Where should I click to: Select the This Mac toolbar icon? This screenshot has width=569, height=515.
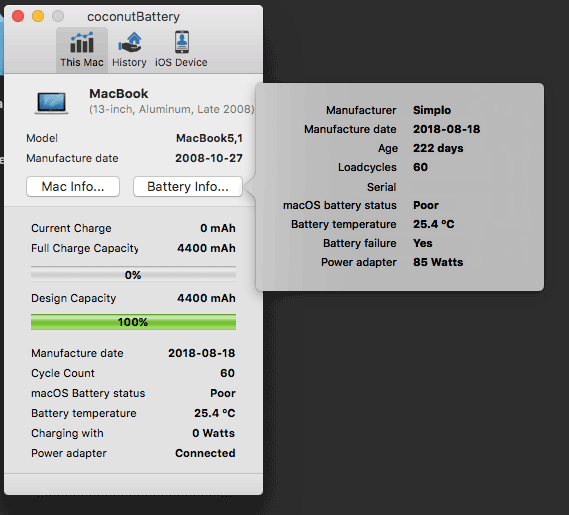(82, 50)
